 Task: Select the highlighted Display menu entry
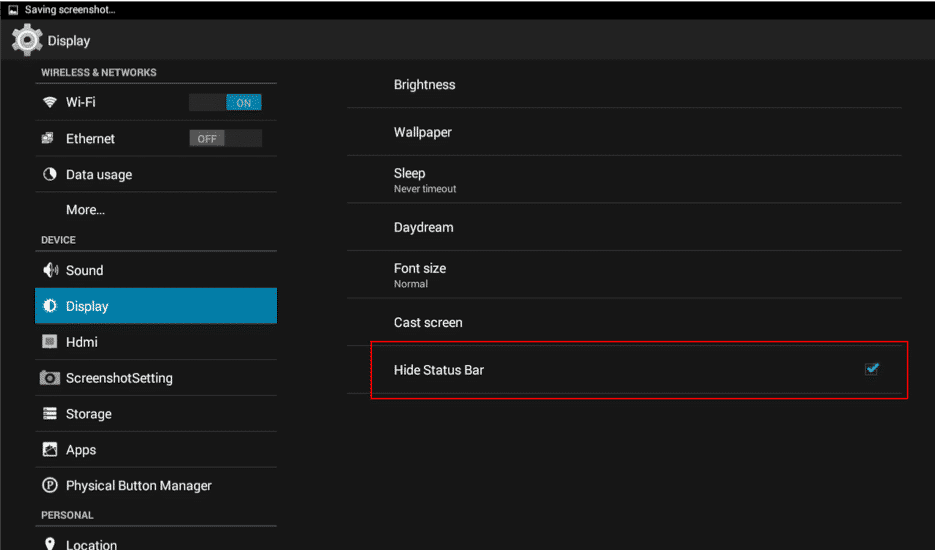[x=156, y=306]
